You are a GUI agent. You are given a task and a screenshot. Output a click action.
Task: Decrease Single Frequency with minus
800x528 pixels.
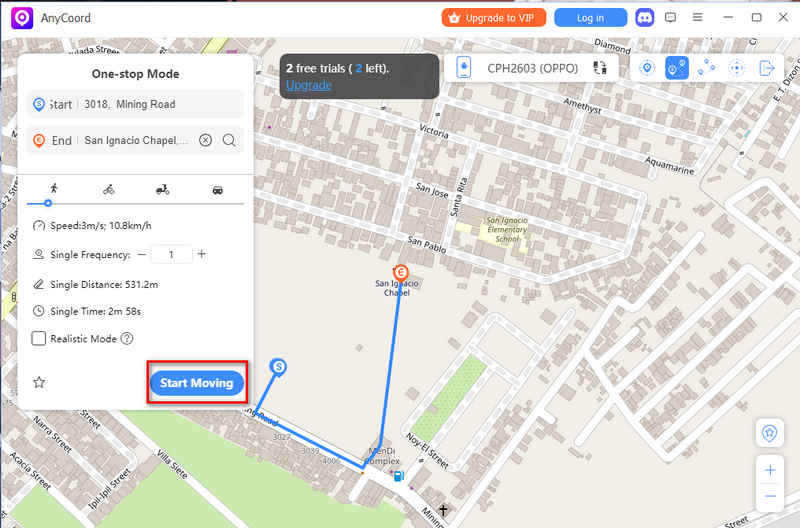(142, 254)
